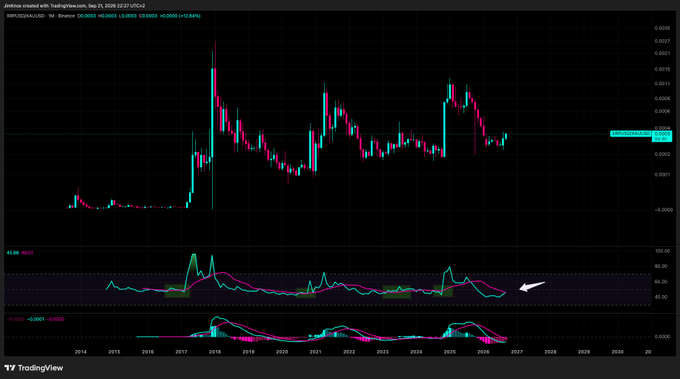
Task: Select 2017 on the time axis
Action: 181,352
